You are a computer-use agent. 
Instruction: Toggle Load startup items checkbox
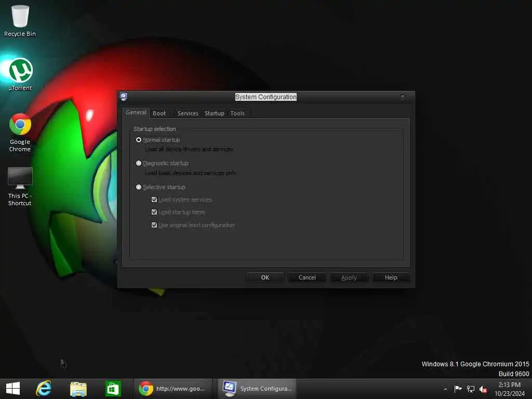click(178, 212)
